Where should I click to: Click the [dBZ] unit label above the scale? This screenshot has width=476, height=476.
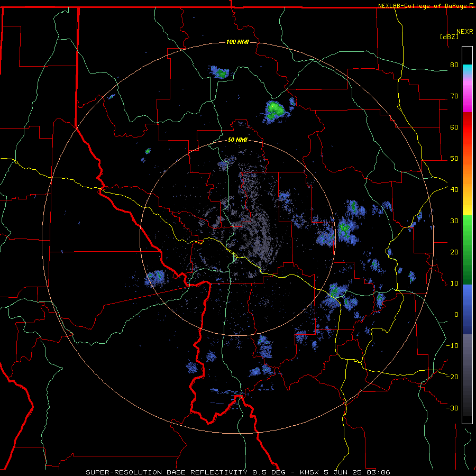(x=449, y=37)
